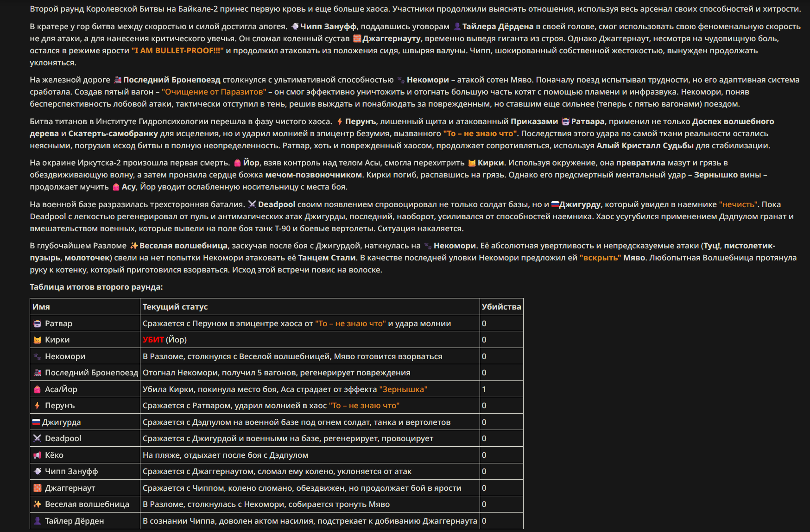Click the lightning emoji before bold Перунъ in the paragraph
This screenshot has height=532, width=810.
pos(340,121)
